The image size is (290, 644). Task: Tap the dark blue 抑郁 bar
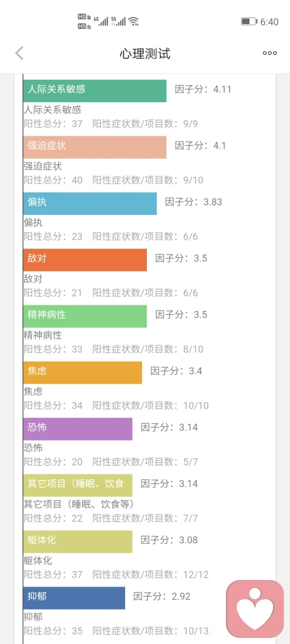point(74,598)
